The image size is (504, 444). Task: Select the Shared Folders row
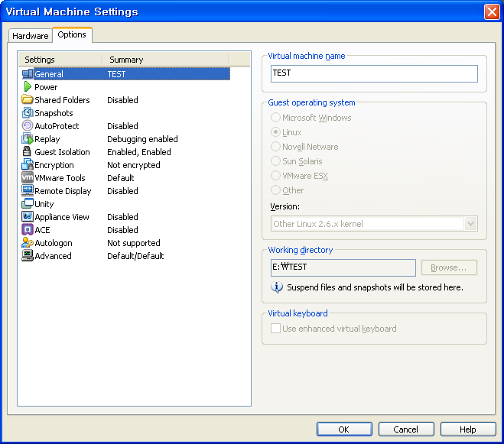(x=125, y=100)
